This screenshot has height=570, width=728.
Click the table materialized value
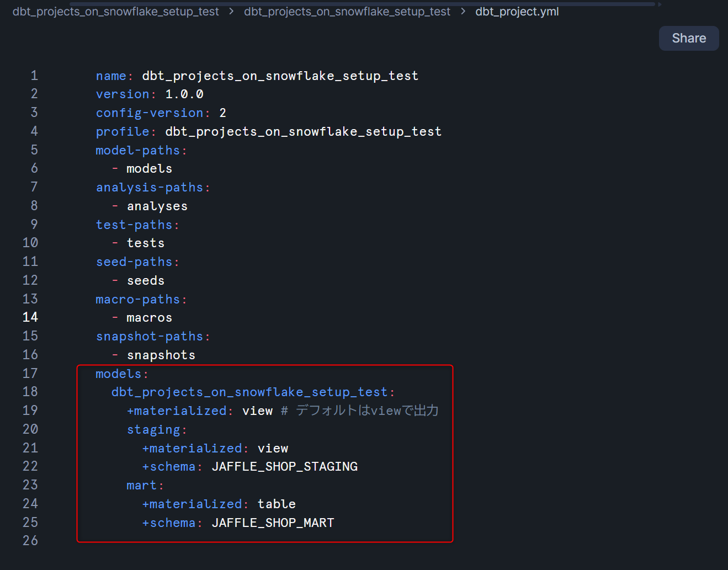click(x=277, y=504)
